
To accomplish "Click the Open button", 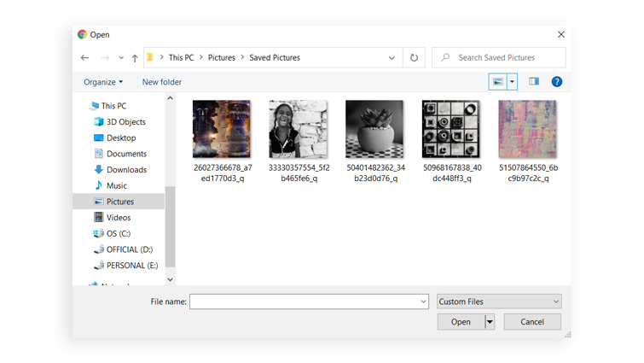I will point(461,322).
